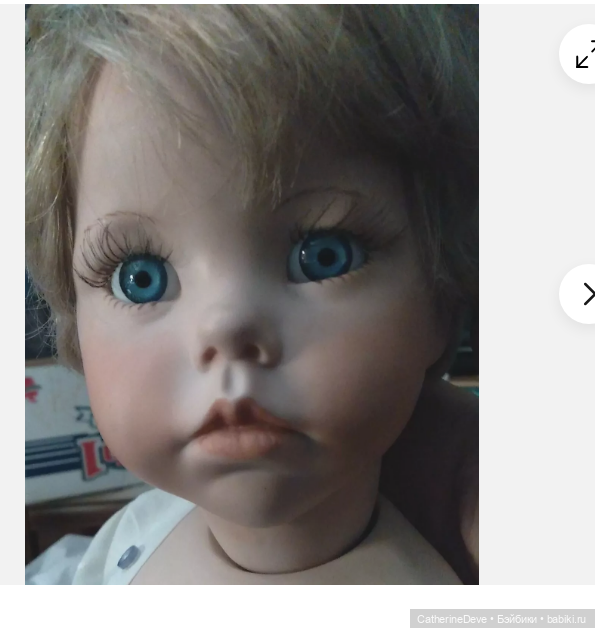Click the babiki.ru watermark text

pos(566,619)
